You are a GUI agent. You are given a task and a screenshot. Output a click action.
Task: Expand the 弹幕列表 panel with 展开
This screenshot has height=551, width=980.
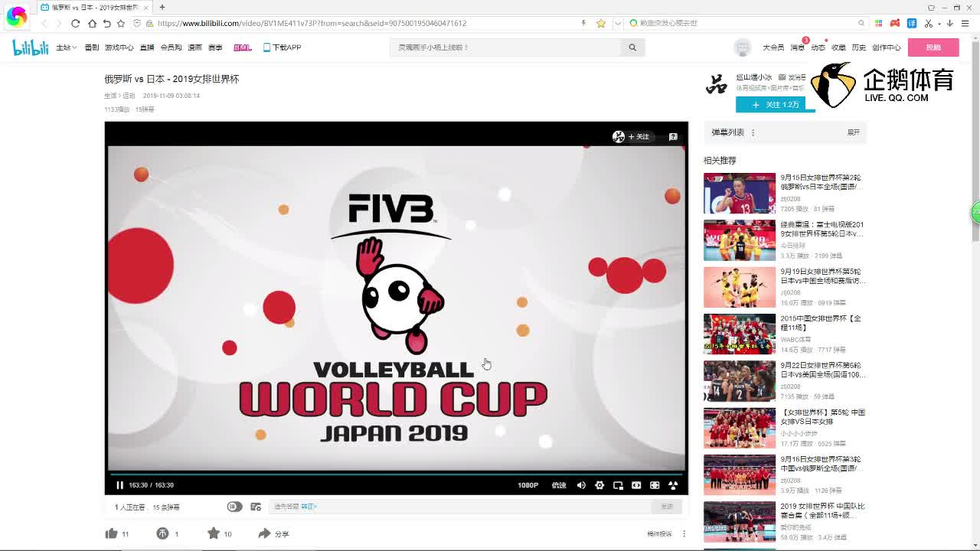pos(853,132)
